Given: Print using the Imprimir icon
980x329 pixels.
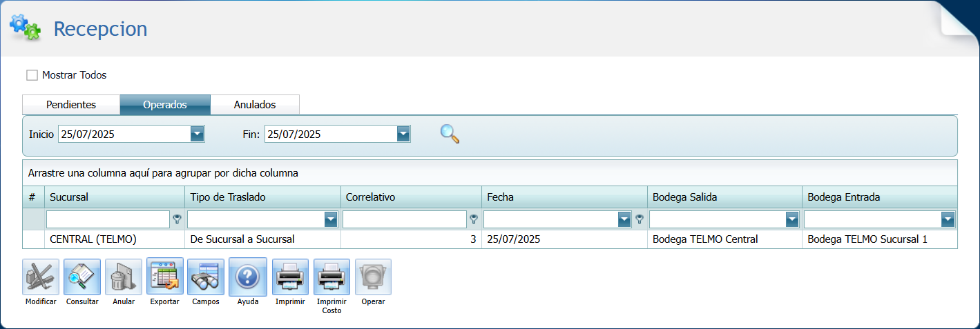Looking at the screenshot, I should click(290, 277).
